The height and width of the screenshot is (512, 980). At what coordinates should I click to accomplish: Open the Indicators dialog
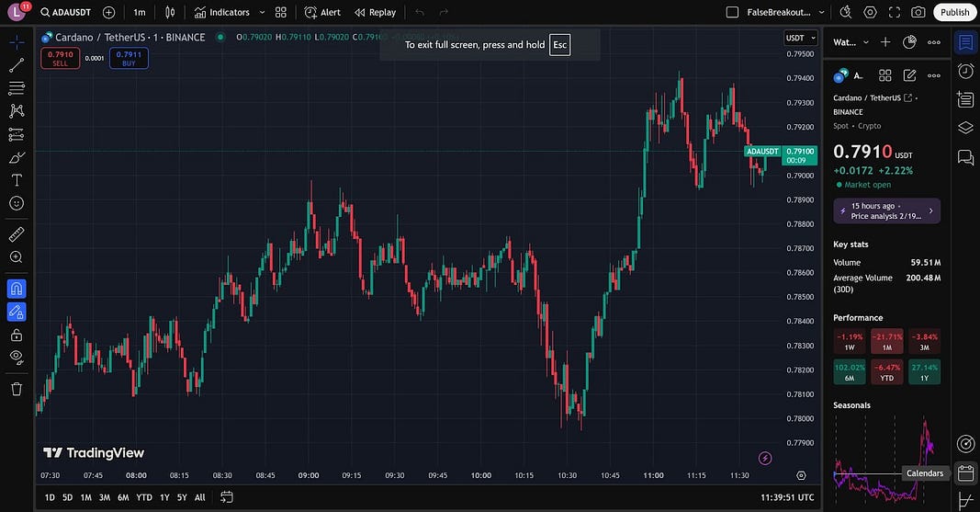coord(222,13)
